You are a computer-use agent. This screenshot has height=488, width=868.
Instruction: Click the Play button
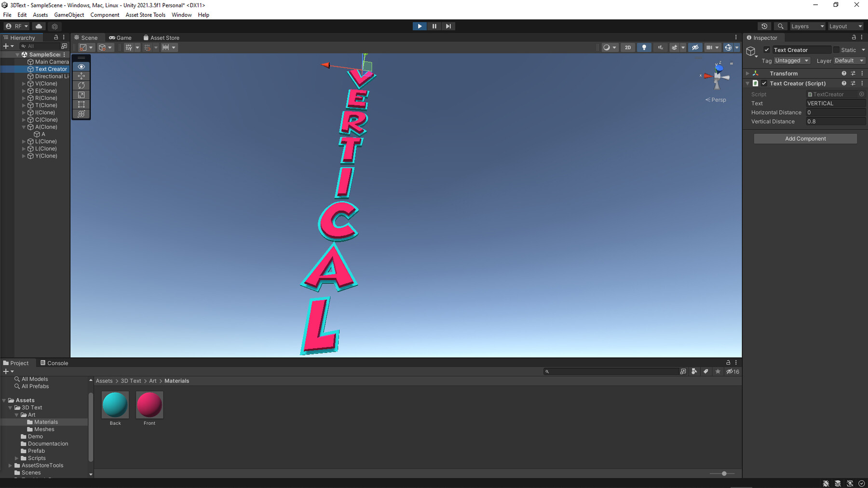coord(420,26)
